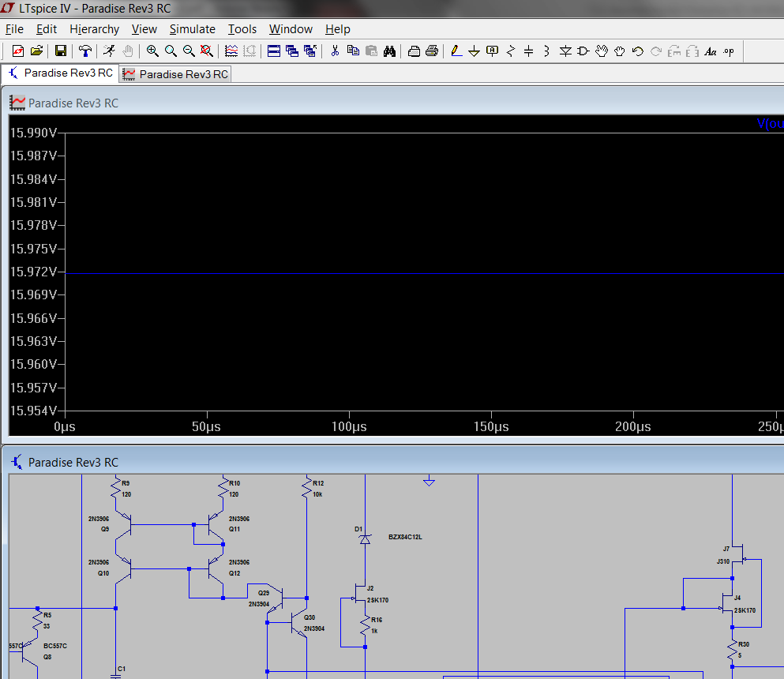Click resistor R5 33 in schematic

(x=38, y=621)
